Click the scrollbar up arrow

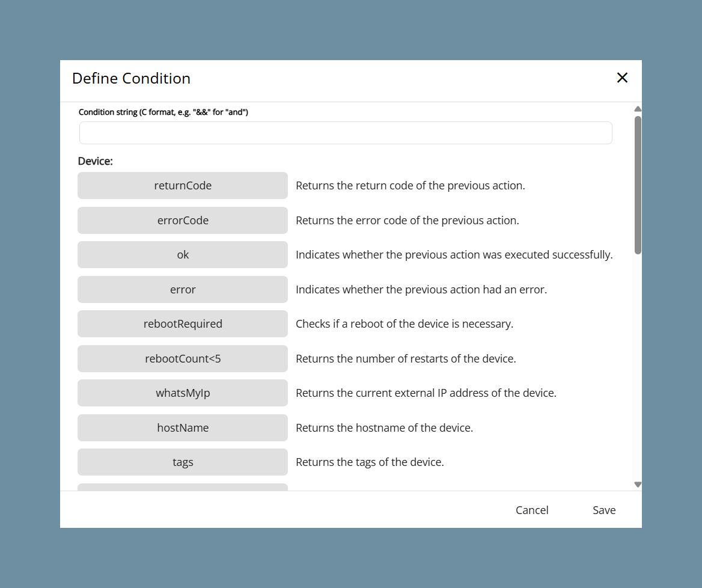[638, 109]
